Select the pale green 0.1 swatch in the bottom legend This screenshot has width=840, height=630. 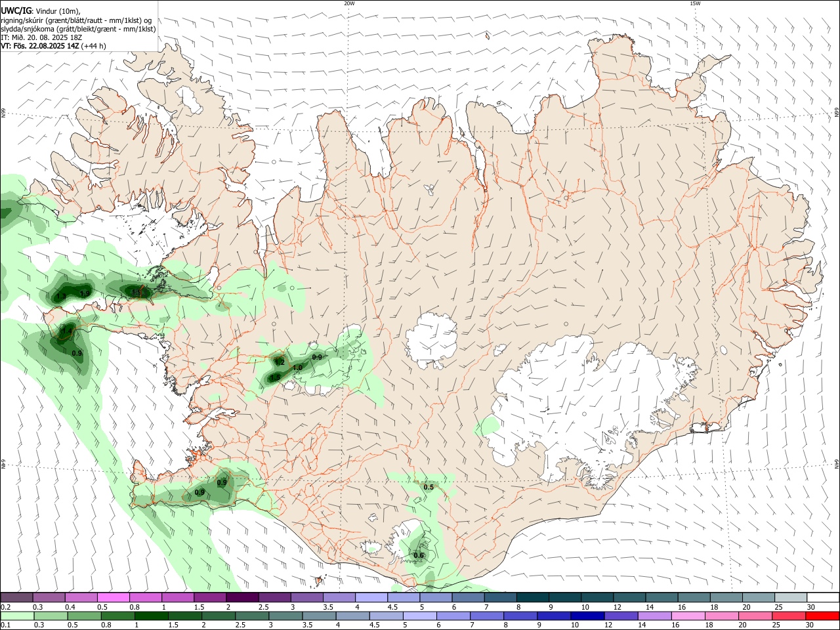pyautogui.click(x=16, y=616)
